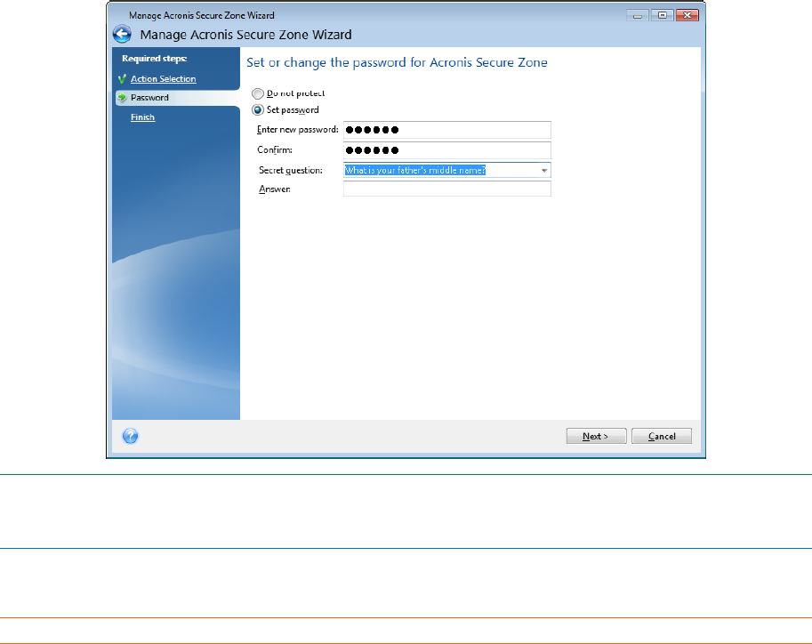Screen dimensions: 812x644
Task: Click the blue back arrow icon
Action: [x=122, y=34]
